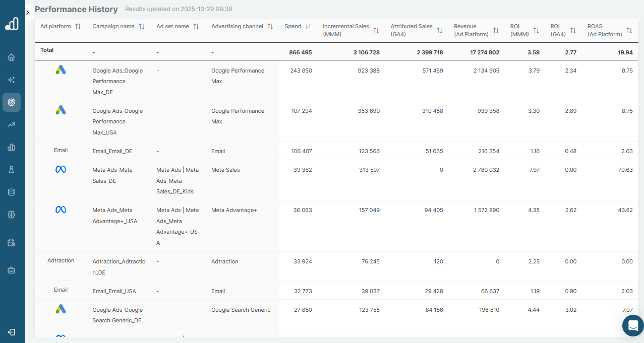644x343 pixels.
Task: Click the briefcase icon in sidebar
Action: click(x=11, y=270)
